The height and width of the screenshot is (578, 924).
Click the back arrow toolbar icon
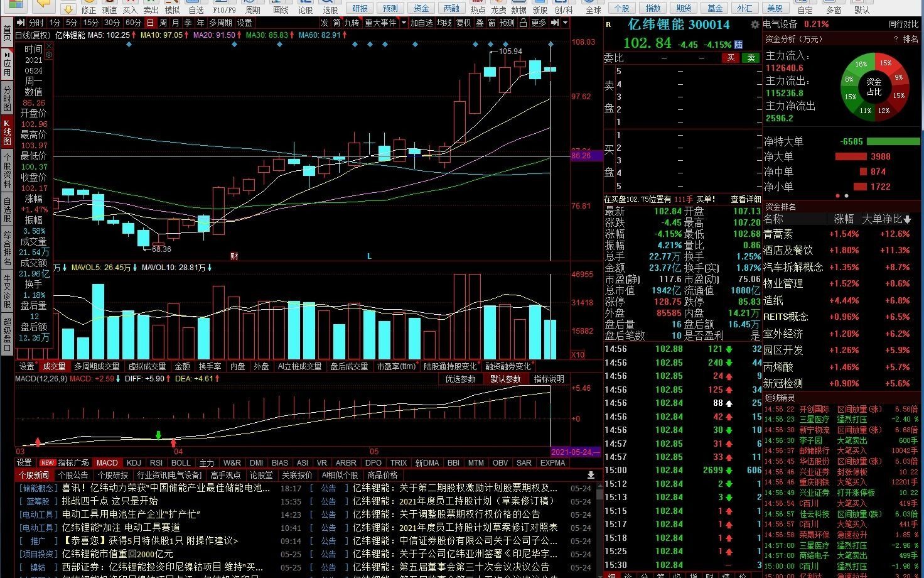tap(43, 6)
